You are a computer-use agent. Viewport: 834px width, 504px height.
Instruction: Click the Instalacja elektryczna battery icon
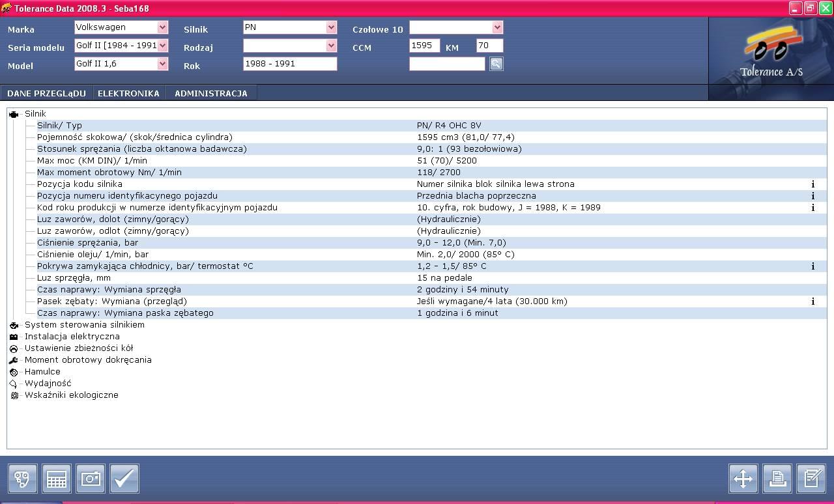(14, 337)
